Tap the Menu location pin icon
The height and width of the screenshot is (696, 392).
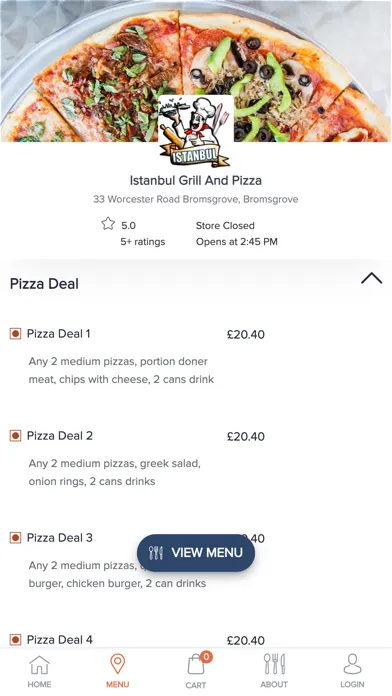118,664
